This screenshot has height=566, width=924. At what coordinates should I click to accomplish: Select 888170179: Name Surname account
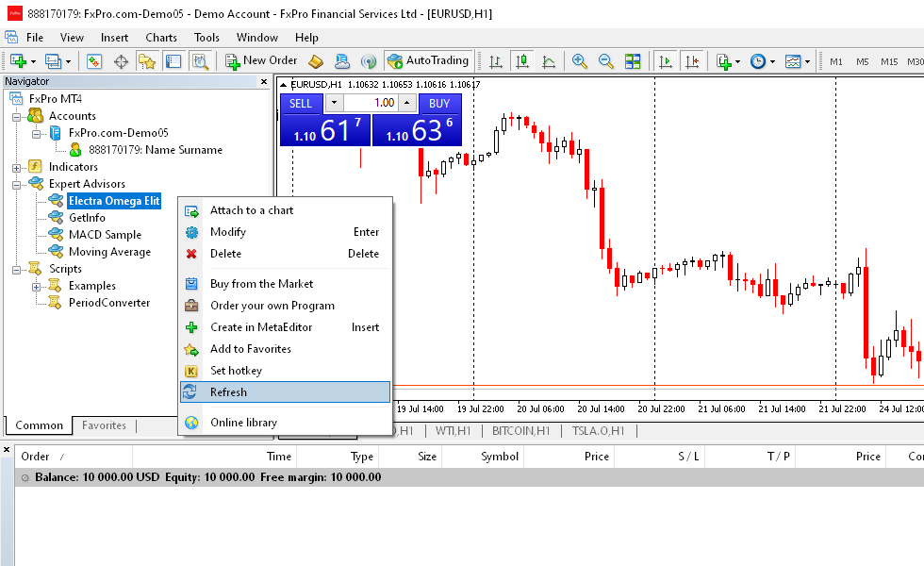(156, 150)
